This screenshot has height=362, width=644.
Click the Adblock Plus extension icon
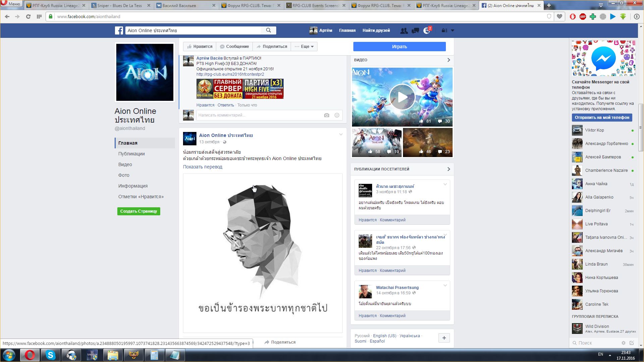click(583, 16)
